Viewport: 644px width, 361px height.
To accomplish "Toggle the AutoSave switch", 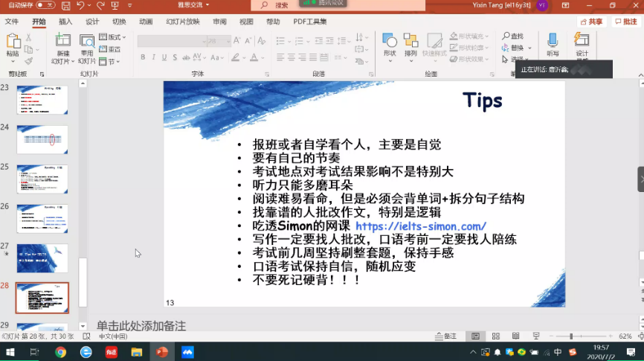I will point(45,5).
